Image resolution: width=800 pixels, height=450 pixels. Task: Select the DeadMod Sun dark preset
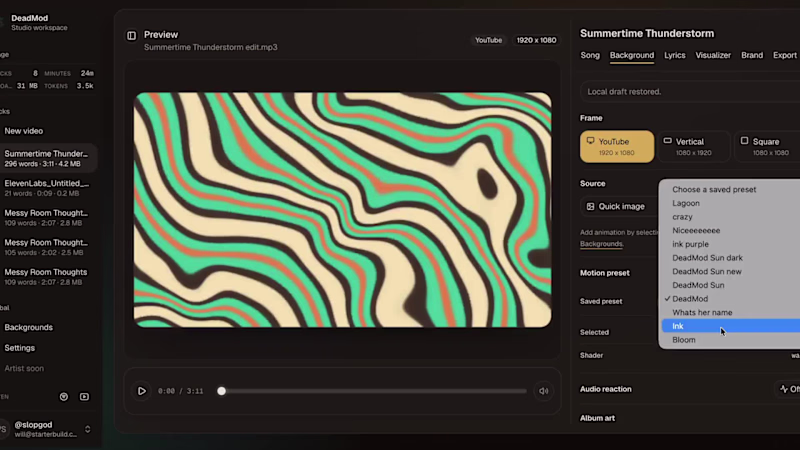[x=731, y=258]
